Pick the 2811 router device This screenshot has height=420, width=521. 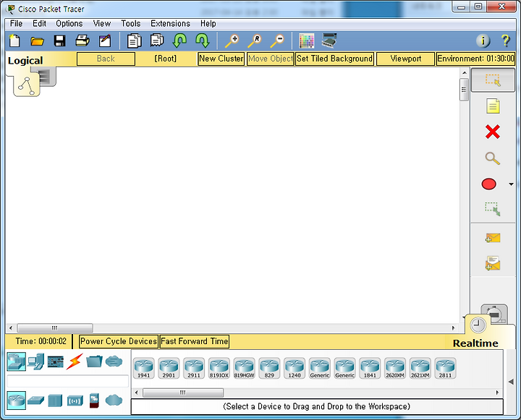(445, 368)
